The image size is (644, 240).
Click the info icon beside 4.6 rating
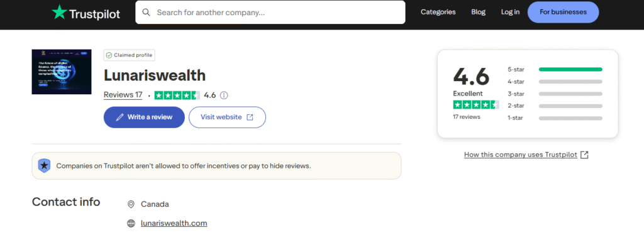pos(224,95)
